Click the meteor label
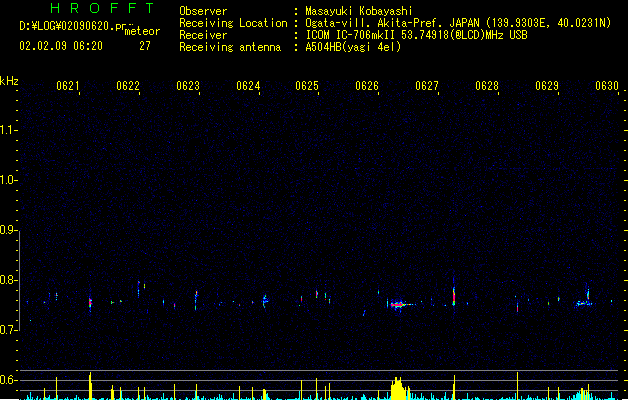629x400 pixels. pyautogui.click(x=142, y=31)
